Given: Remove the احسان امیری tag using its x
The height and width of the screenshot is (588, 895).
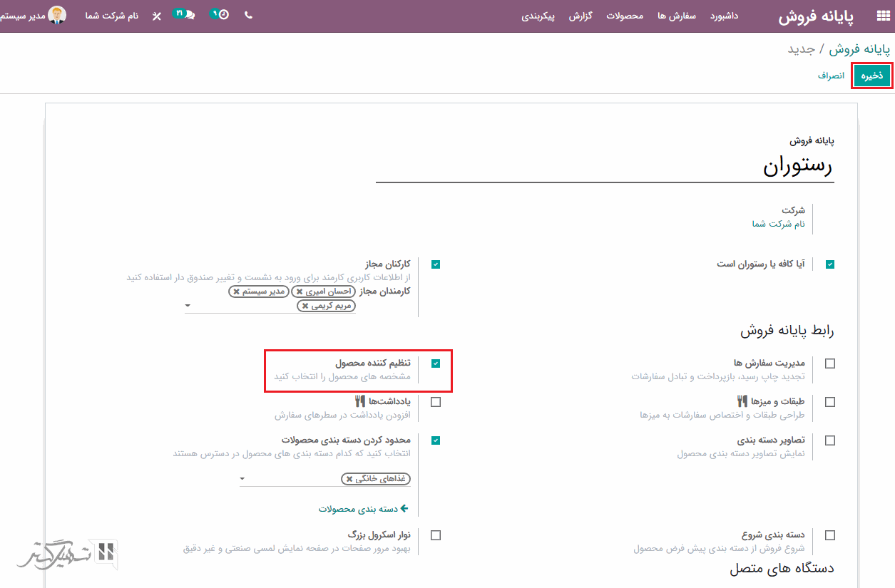Looking at the screenshot, I should (300, 292).
